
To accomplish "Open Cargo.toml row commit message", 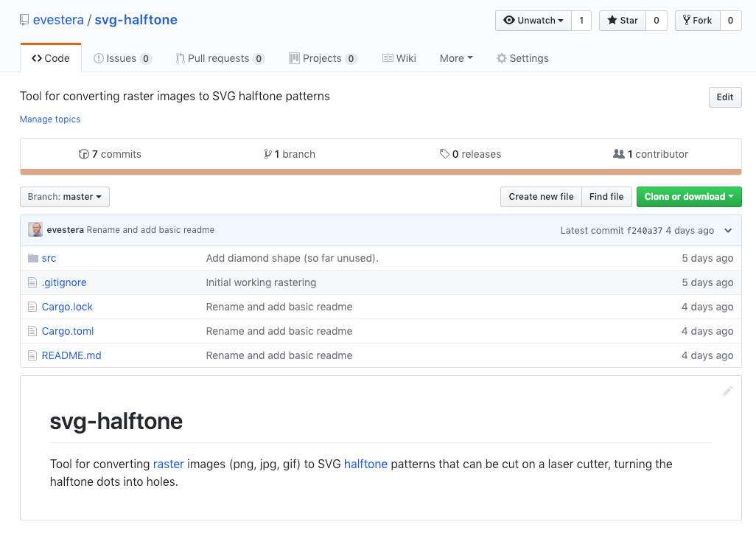I will (279, 331).
